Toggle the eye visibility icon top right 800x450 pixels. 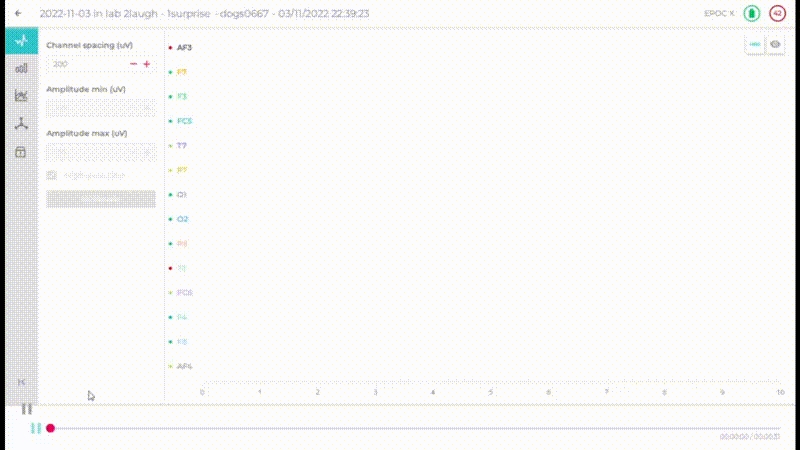(x=775, y=45)
